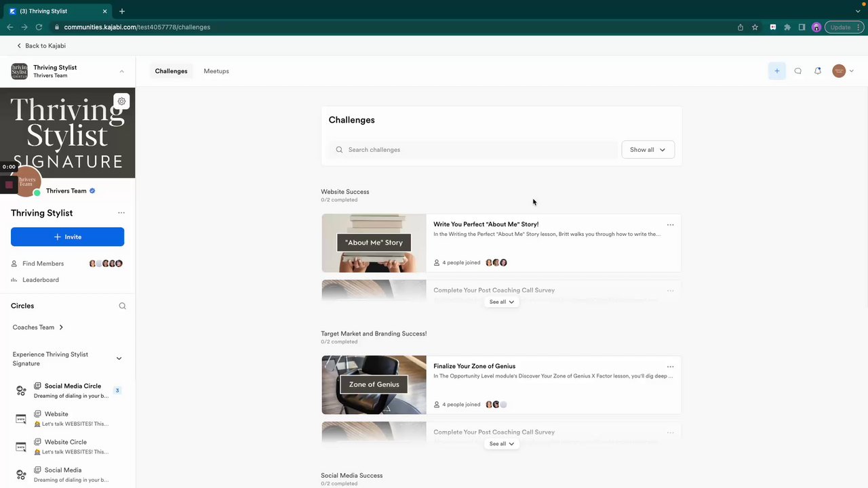Open Finalize Your Zone of Genius challenge
This screenshot has width=868, height=488.
[x=475, y=366]
